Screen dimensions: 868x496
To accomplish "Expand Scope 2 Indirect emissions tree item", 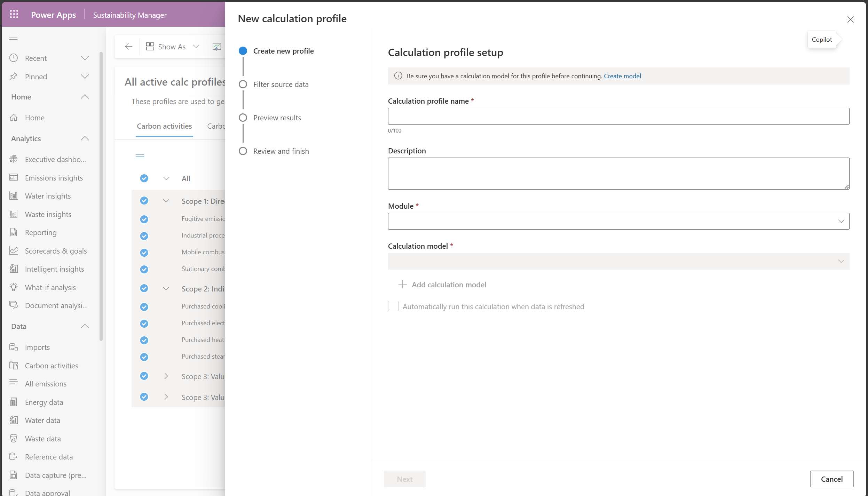I will pyautogui.click(x=166, y=289).
